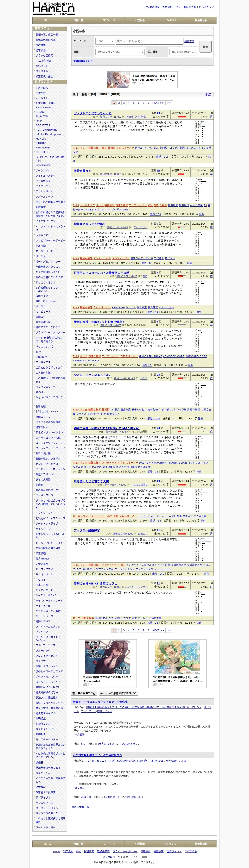Open チラシの裏検索 in the sidebar

point(44,56)
